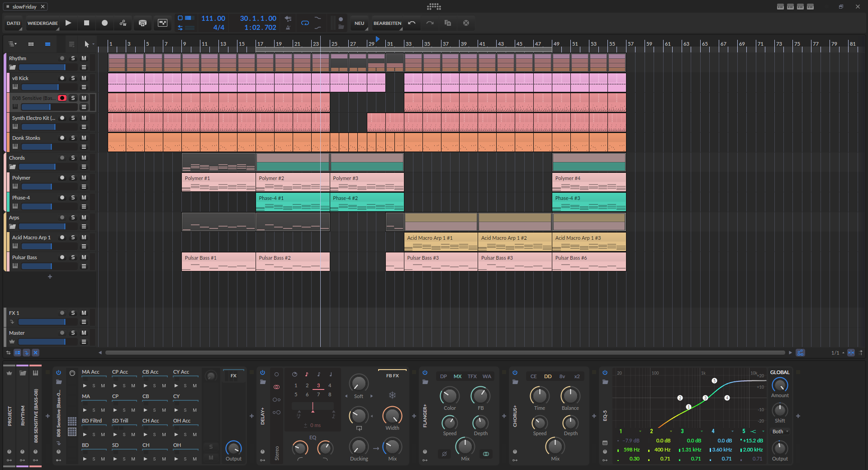Add a new track with plus button
This screenshot has width=868, height=470.
50,277
